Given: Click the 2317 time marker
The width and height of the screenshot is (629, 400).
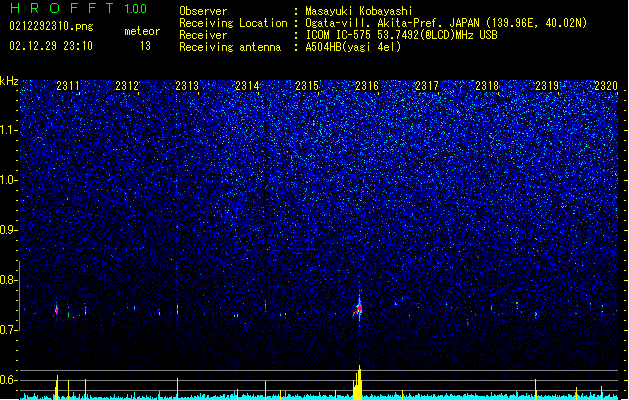Looking at the screenshot, I should [x=427, y=86].
